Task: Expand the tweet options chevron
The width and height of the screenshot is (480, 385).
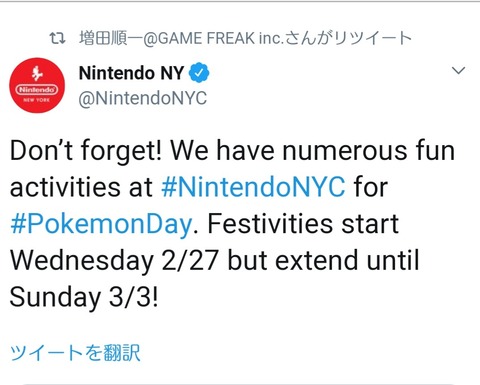Action: coord(458,70)
